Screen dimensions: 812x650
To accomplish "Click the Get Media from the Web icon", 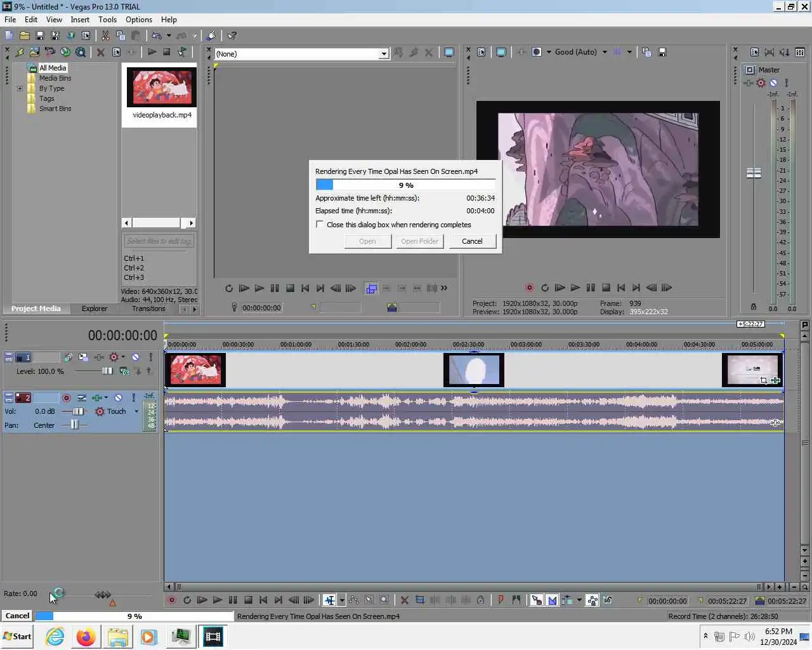I will [x=65, y=52].
